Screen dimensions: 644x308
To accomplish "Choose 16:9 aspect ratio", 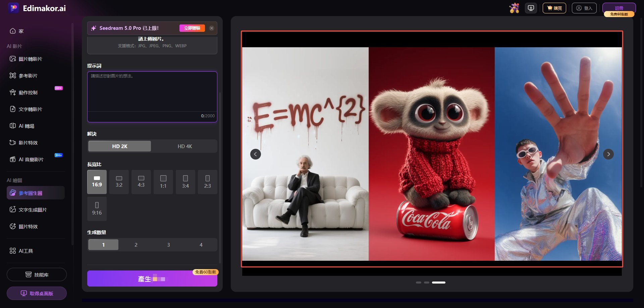I will (x=97, y=182).
